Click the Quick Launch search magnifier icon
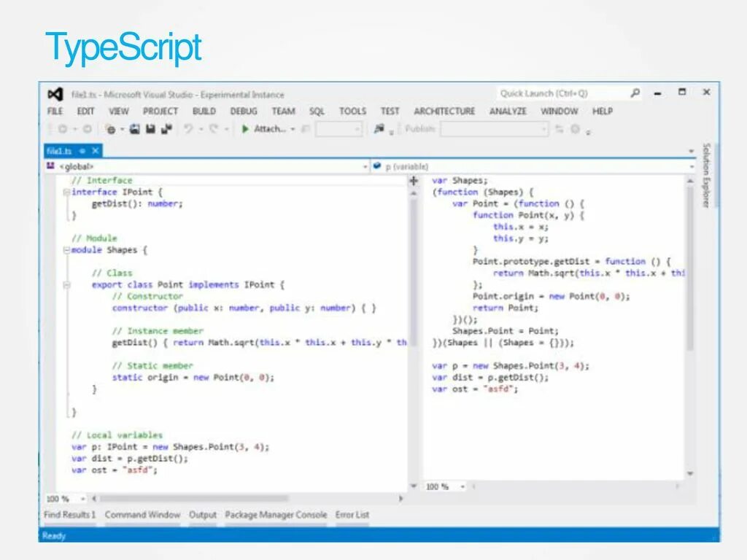 (635, 93)
